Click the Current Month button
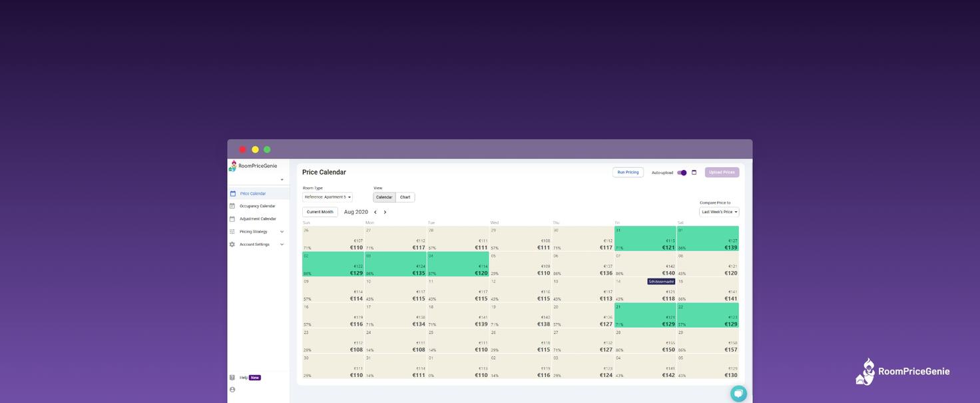This screenshot has width=980, height=403. coord(320,212)
